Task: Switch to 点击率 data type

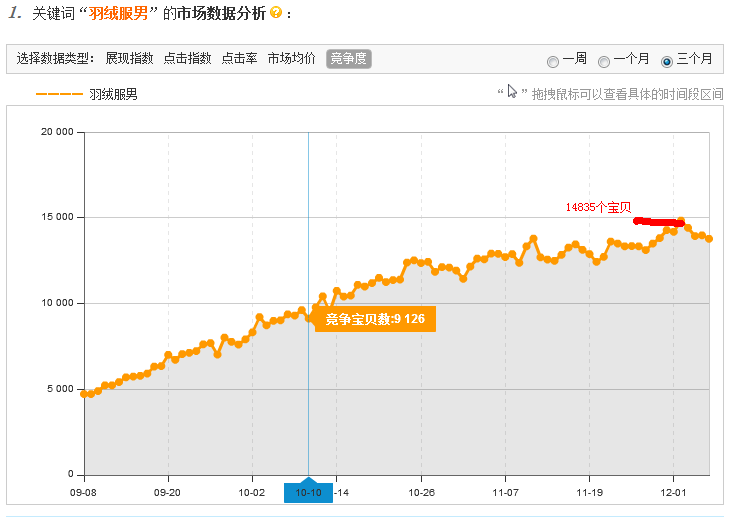Action: [x=239, y=59]
